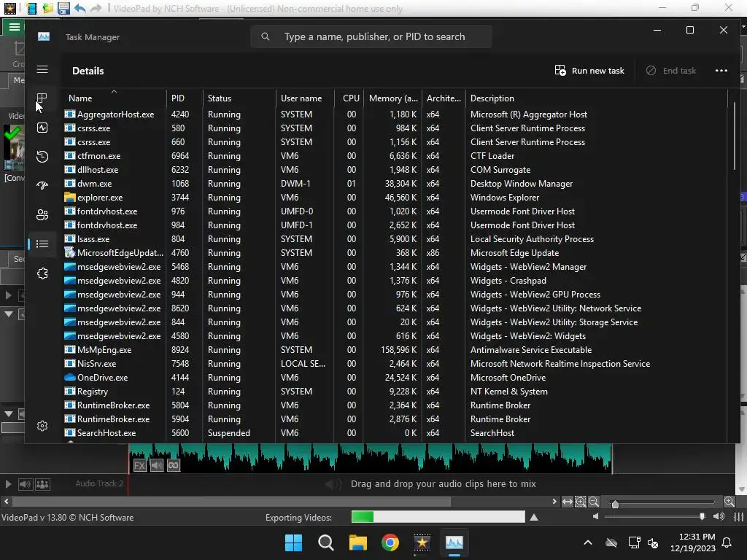Adjust the VideoPad timeline zoom slider

click(x=615, y=504)
